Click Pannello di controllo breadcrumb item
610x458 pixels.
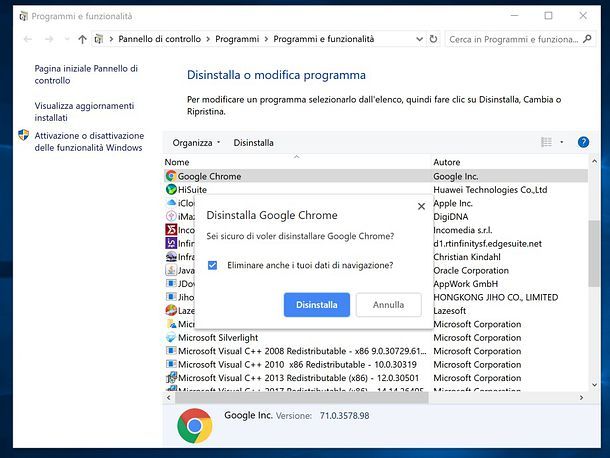(160, 39)
